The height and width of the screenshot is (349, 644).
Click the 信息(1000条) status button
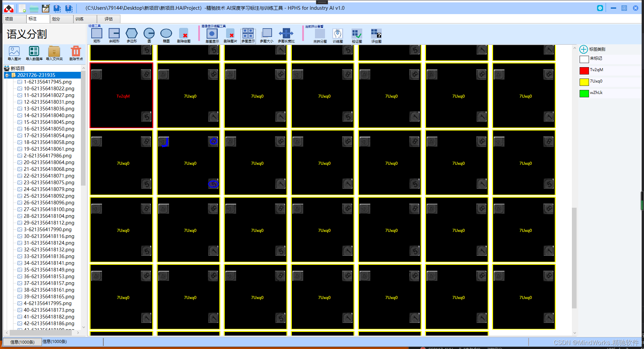coord(22,342)
